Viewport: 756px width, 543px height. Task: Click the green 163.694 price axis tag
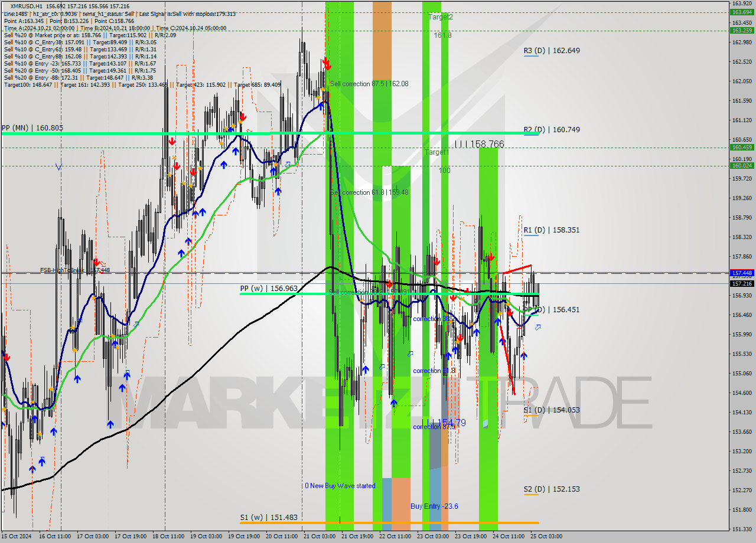pyautogui.click(x=742, y=12)
